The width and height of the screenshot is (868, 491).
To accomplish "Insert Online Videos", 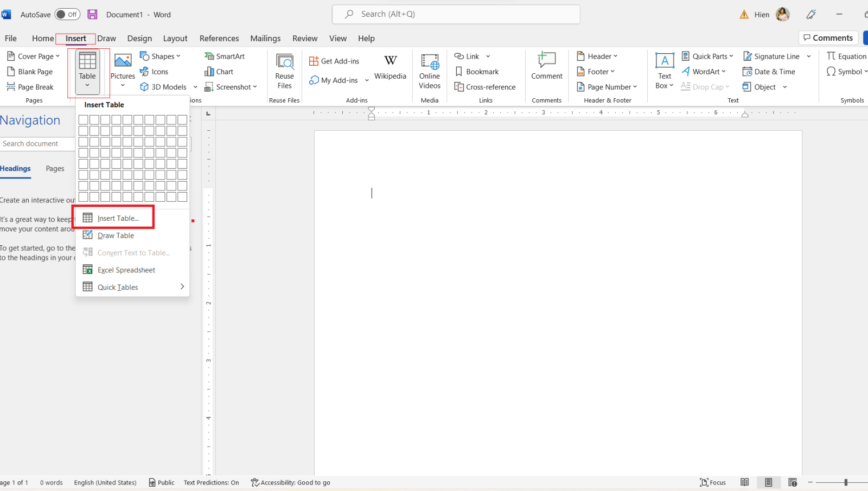I will (430, 71).
